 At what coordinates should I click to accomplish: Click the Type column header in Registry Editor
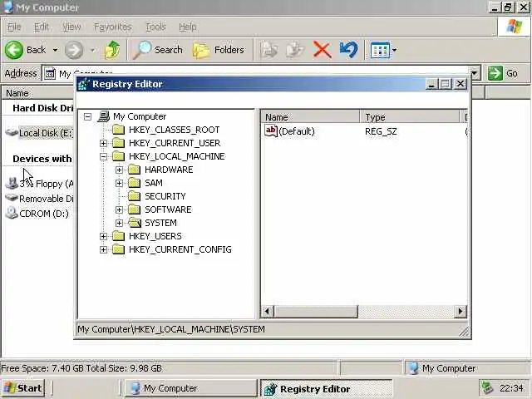(x=410, y=117)
